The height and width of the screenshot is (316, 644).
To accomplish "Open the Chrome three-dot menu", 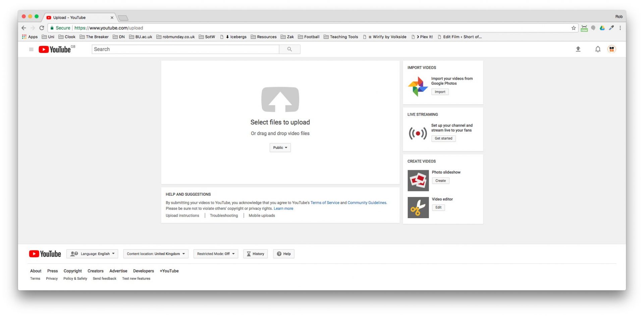I will pyautogui.click(x=620, y=28).
